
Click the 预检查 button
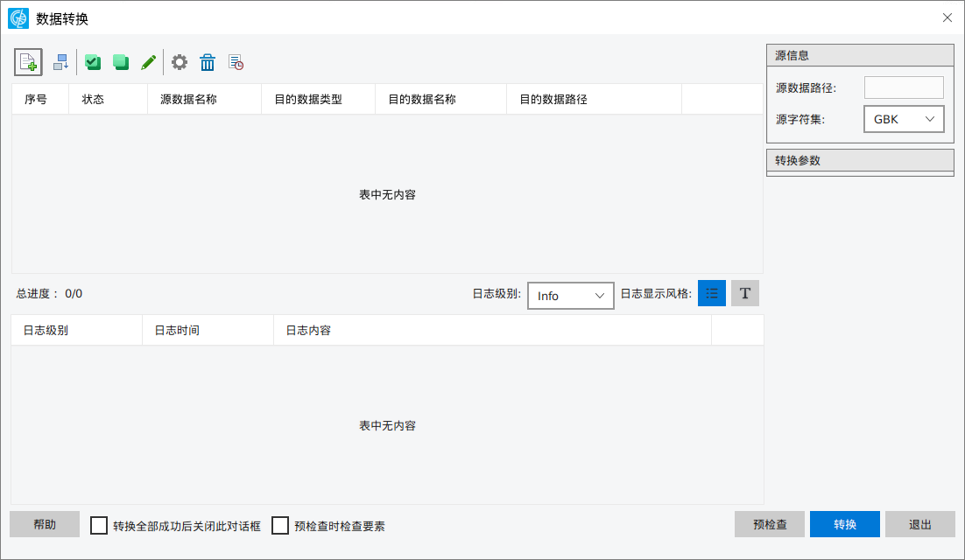[x=770, y=525]
